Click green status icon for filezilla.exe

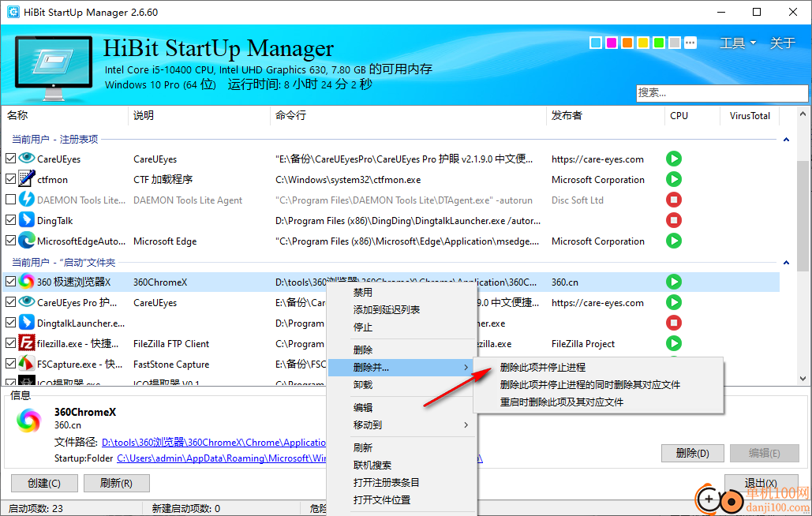674,343
